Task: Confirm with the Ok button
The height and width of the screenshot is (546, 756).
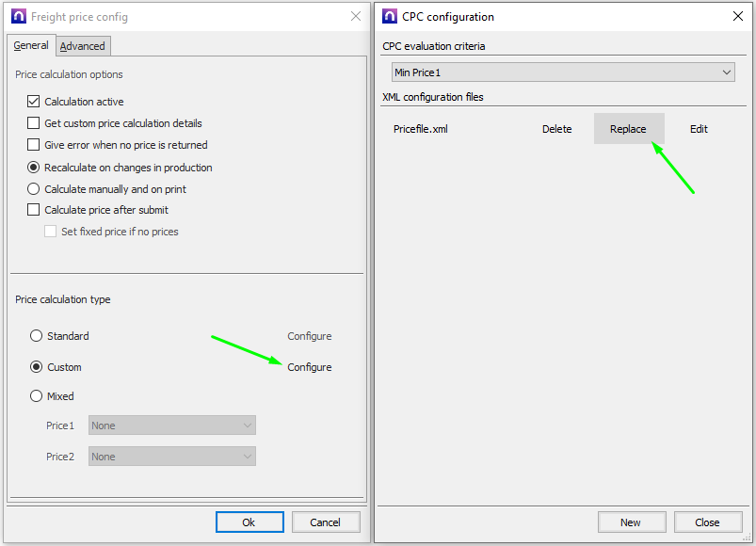Action: (x=249, y=522)
